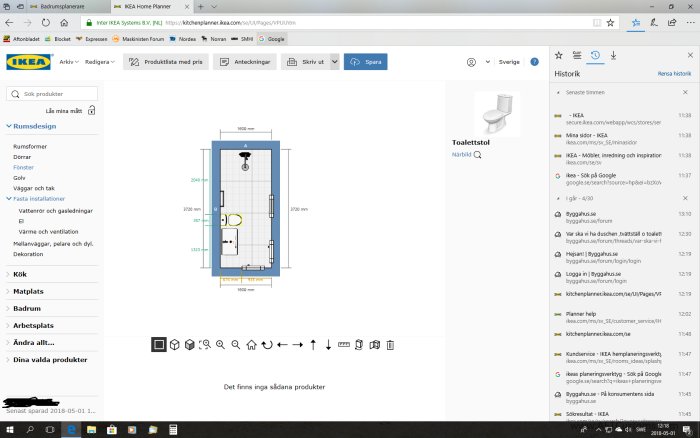The image size is (700, 438).
Task: Pan the view left with arrow
Action: pos(282,345)
